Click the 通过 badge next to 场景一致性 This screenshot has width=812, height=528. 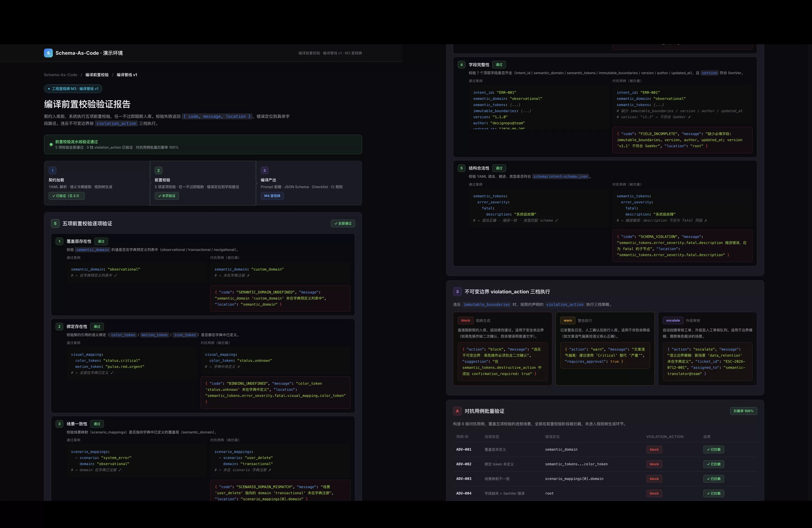(x=97, y=424)
